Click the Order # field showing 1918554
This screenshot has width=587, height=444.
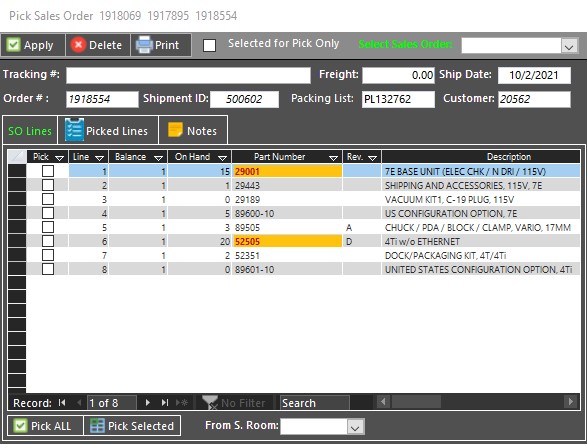[x=102, y=99]
